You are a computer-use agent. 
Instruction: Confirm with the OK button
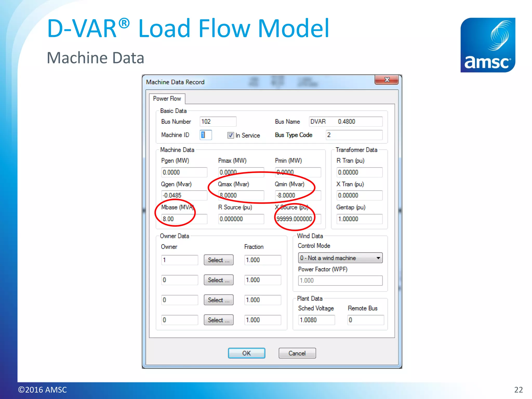click(247, 353)
